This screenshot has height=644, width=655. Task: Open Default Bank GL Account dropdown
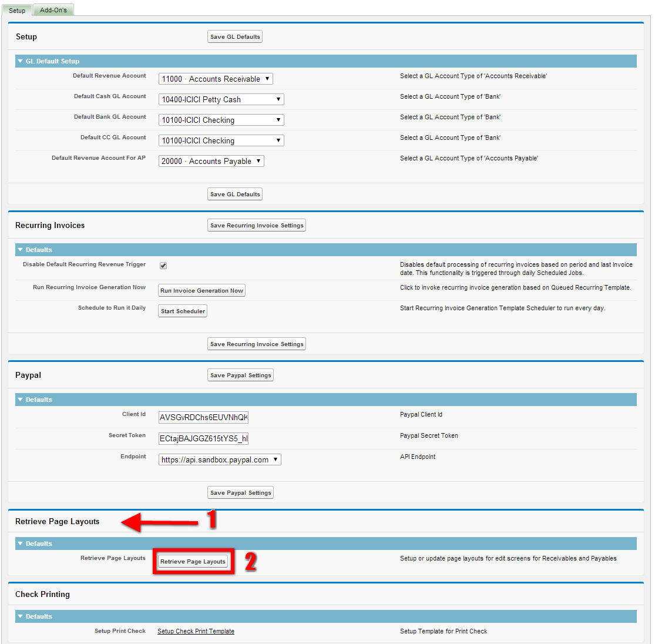coord(221,120)
